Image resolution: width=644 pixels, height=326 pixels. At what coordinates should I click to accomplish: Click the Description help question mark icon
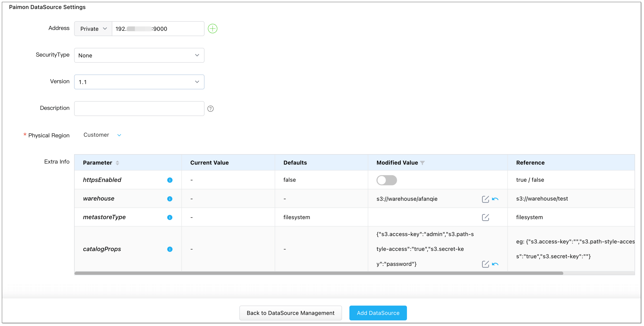tap(211, 109)
